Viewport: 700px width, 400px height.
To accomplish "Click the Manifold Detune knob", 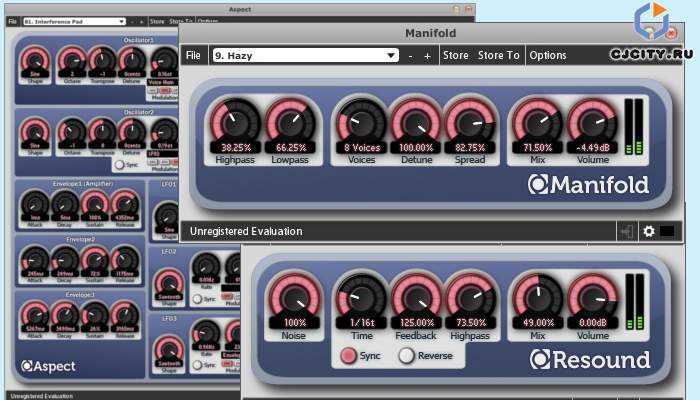I will click(415, 120).
